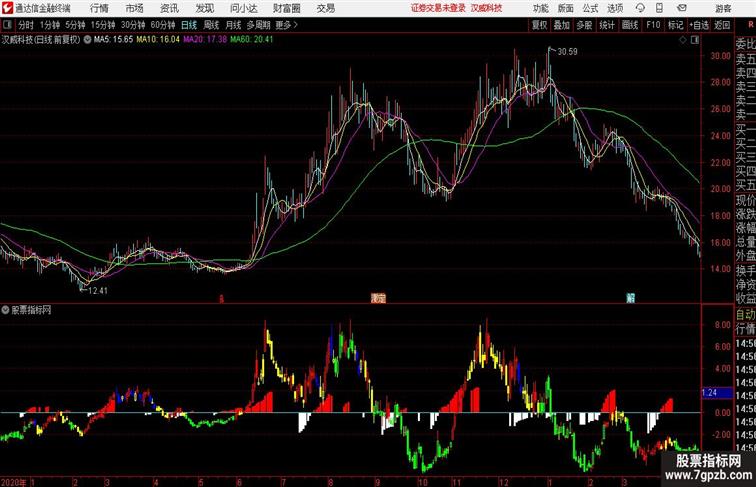Click the 复权 toolbar button

point(540,25)
